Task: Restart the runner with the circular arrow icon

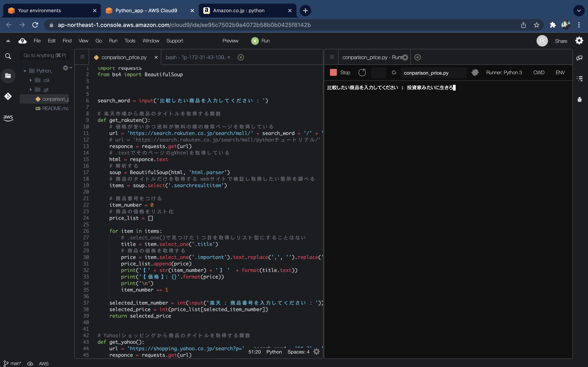Action: (x=362, y=72)
